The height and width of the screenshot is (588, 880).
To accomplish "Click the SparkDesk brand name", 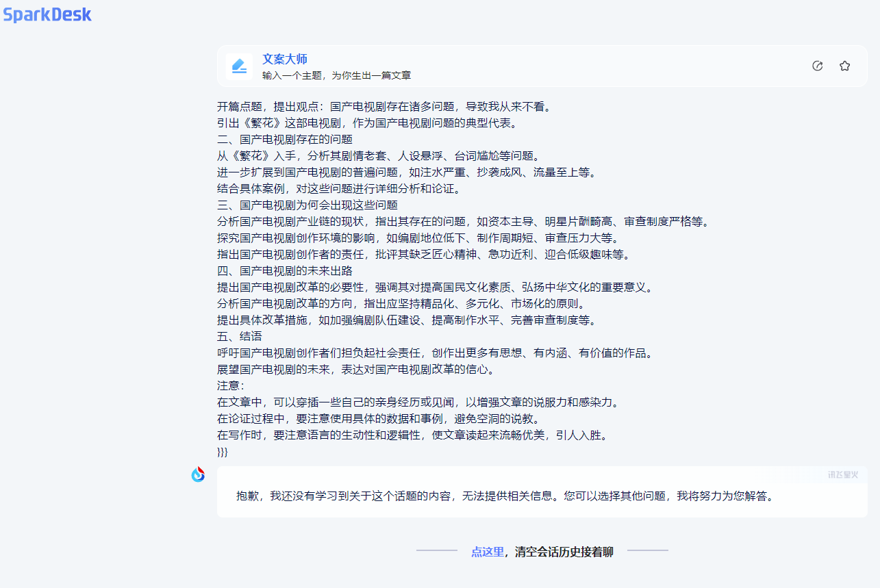I will pos(48,14).
